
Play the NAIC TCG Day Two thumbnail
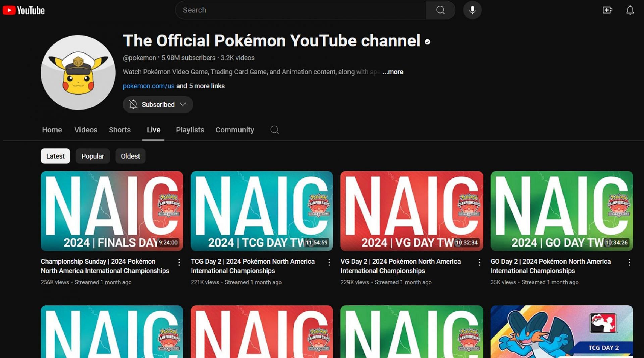pos(262,211)
